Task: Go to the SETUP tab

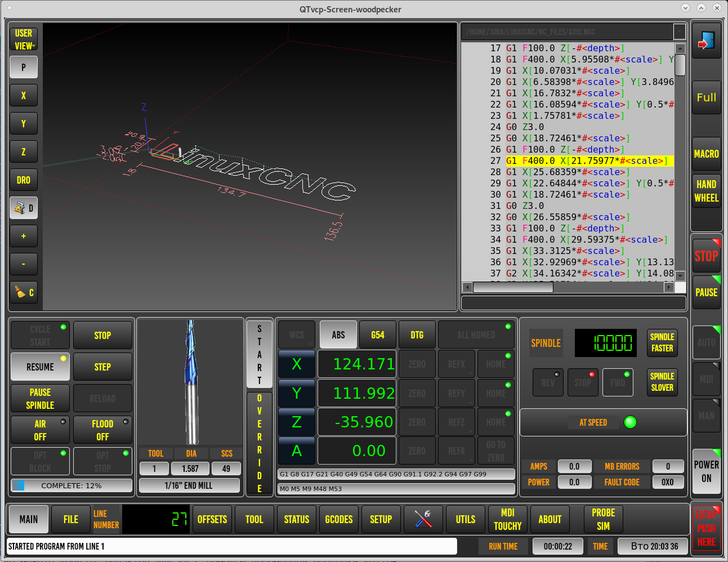Action: coord(381,519)
